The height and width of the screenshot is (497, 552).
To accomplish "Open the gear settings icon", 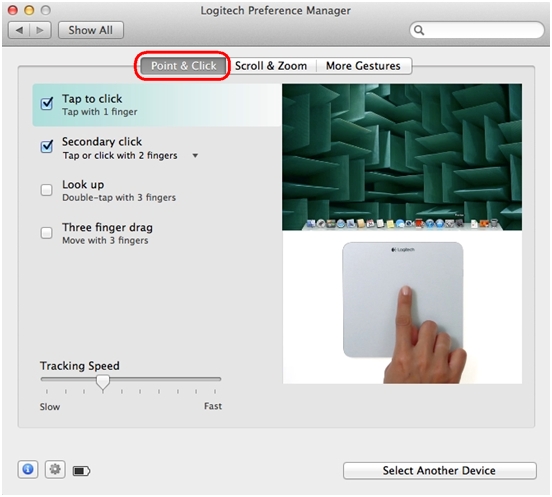I will click(x=55, y=470).
